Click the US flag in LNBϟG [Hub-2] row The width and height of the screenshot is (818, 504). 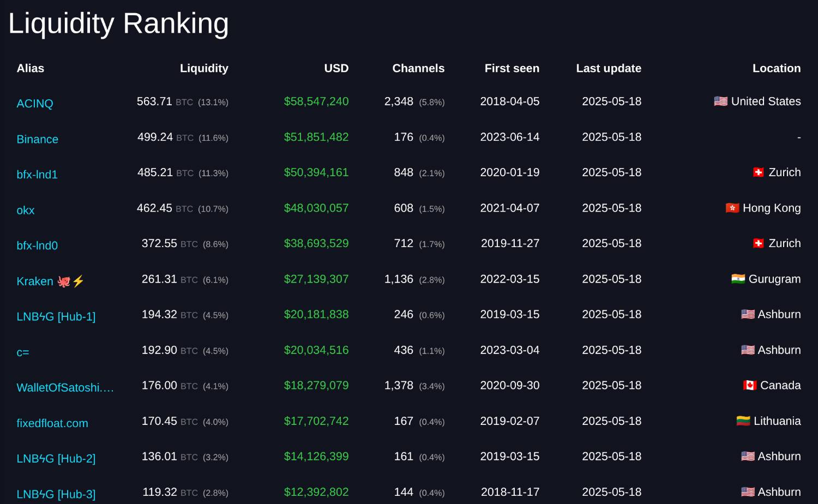(x=748, y=457)
